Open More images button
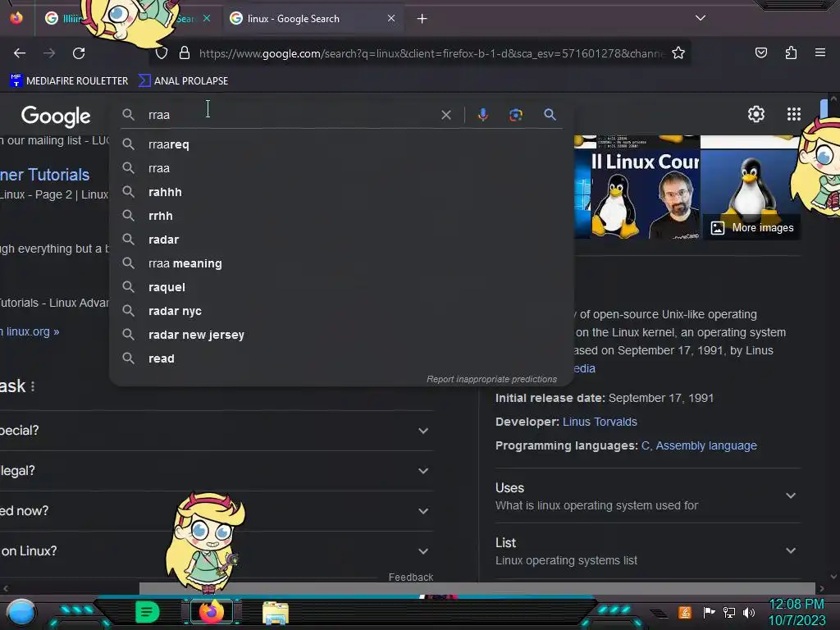840x630 pixels. click(x=751, y=228)
